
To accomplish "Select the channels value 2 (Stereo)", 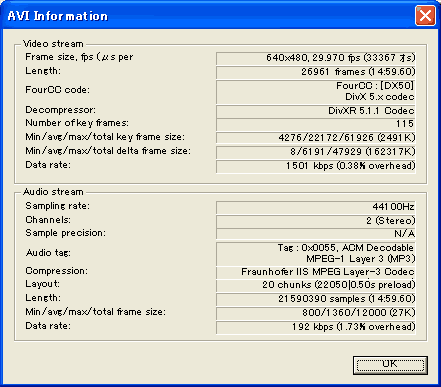I will [316, 221].
